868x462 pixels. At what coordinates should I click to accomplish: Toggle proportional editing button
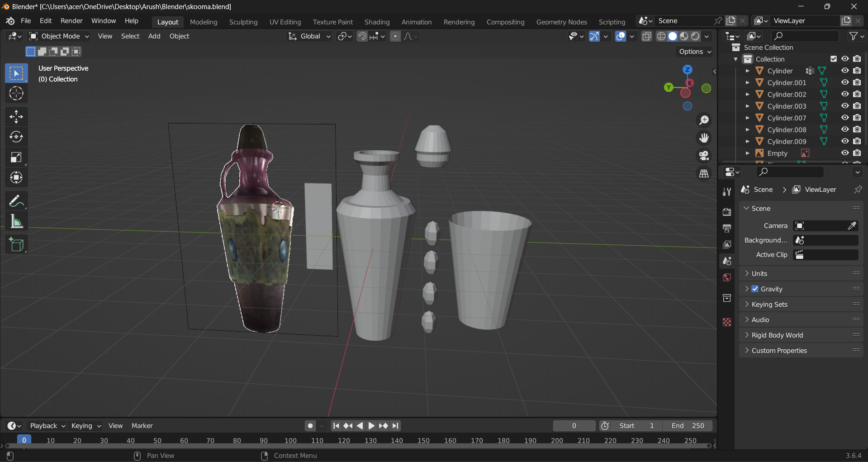(x=395, y=36)
